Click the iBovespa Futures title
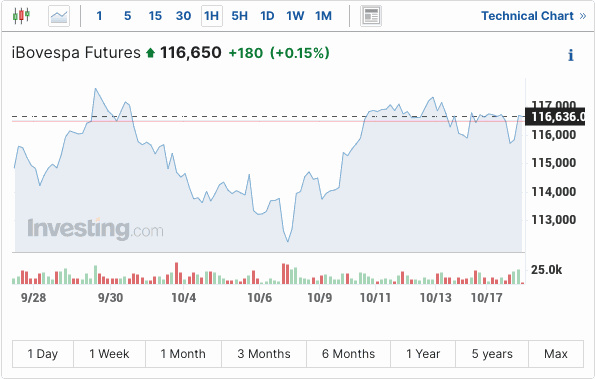 click(x=76, y=53)
